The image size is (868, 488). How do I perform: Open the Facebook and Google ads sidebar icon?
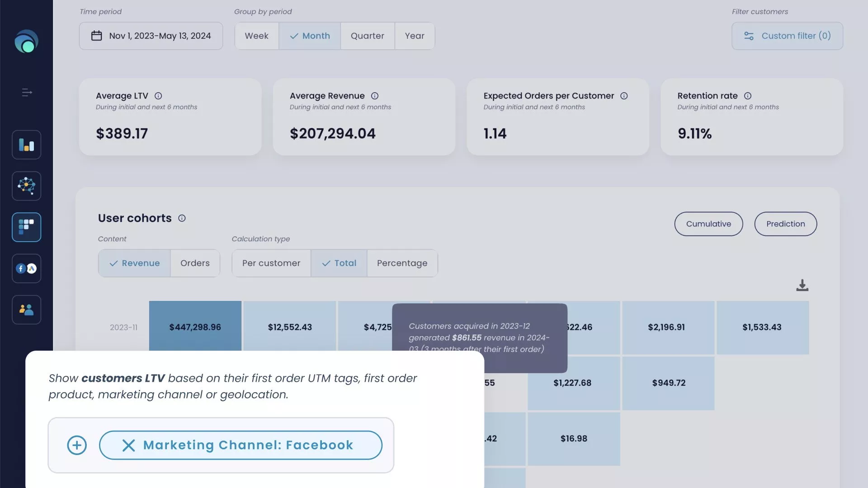coord(26,268)
